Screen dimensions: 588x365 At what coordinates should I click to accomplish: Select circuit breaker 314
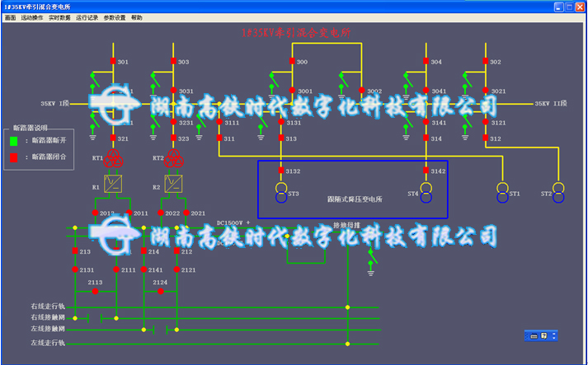(x=426, y=138)
